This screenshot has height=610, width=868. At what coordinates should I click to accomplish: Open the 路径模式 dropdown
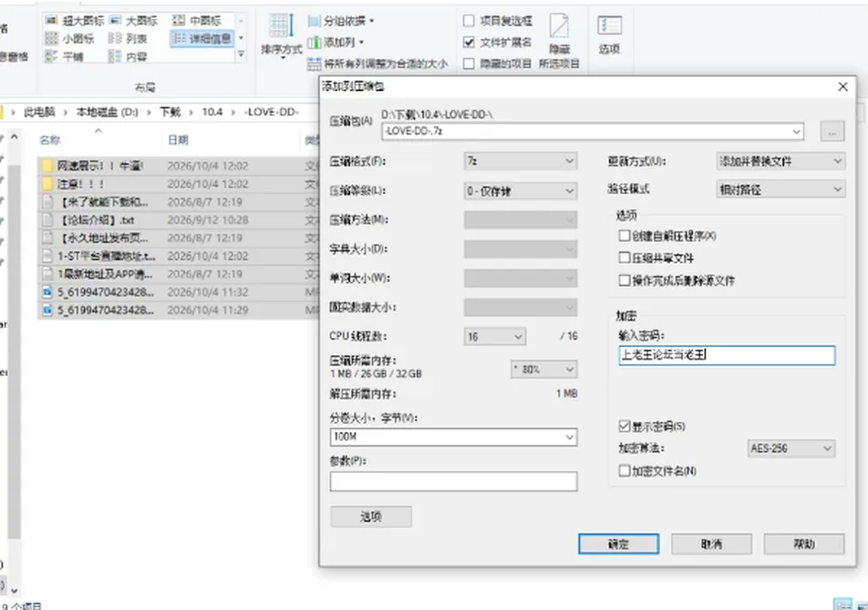click(780, 189)
